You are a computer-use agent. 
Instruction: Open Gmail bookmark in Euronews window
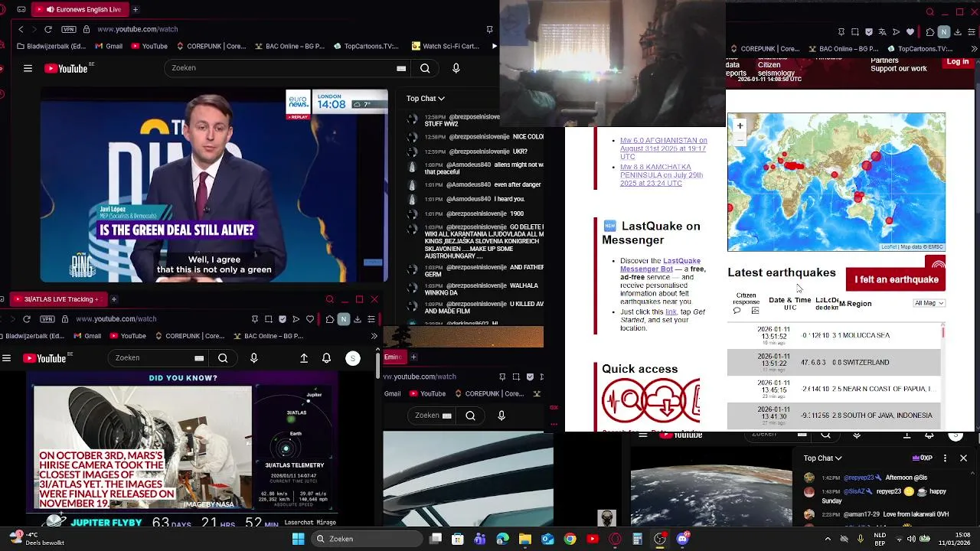pos(108,46)
